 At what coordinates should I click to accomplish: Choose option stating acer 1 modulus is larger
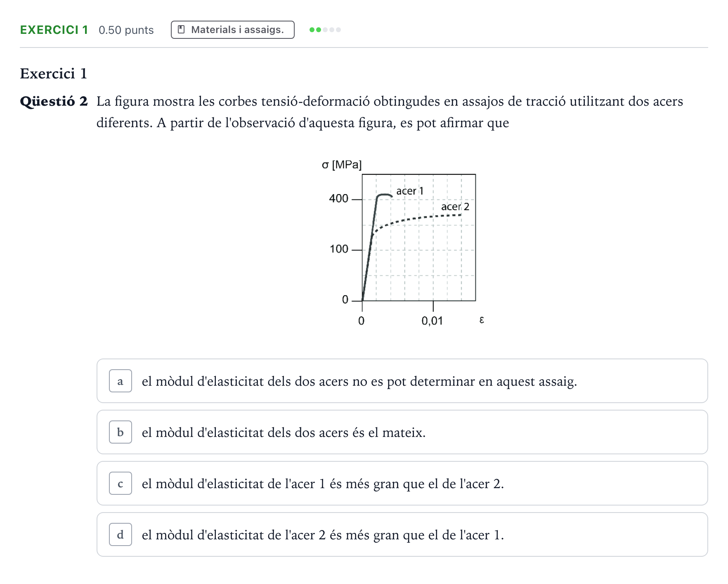click(x=402, y=483)
